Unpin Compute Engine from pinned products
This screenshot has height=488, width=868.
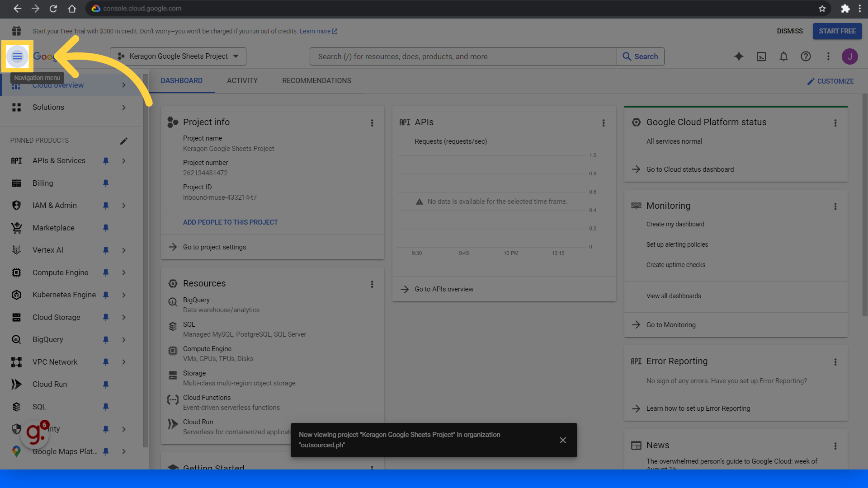(106, 272)
